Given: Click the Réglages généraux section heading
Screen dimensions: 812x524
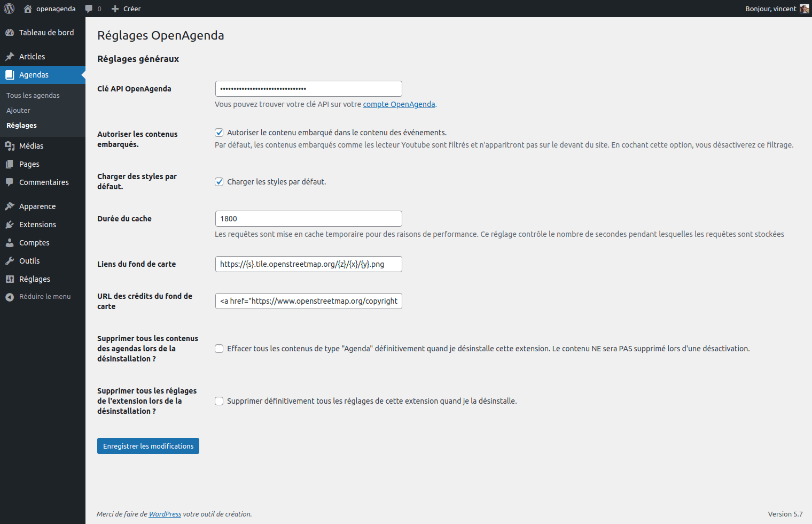Looking at the screenshot, I should click(x=138, y=59).
